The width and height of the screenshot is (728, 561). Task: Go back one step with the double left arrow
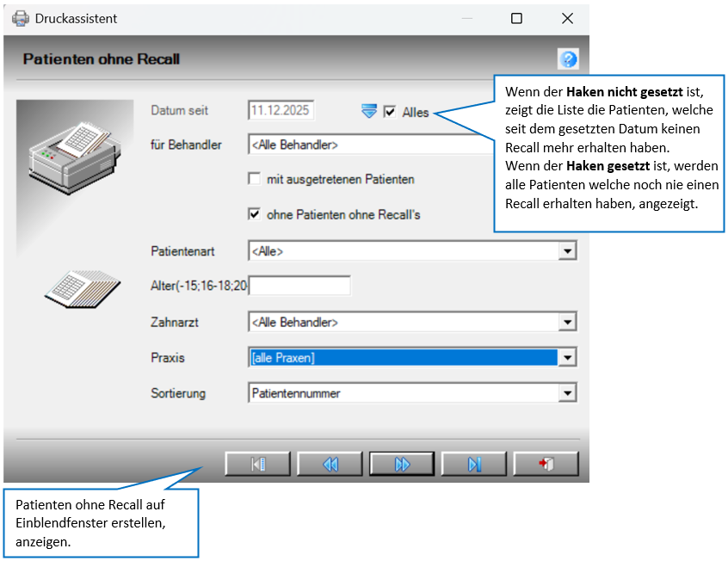pyautogui.click(x=330, y=464)
